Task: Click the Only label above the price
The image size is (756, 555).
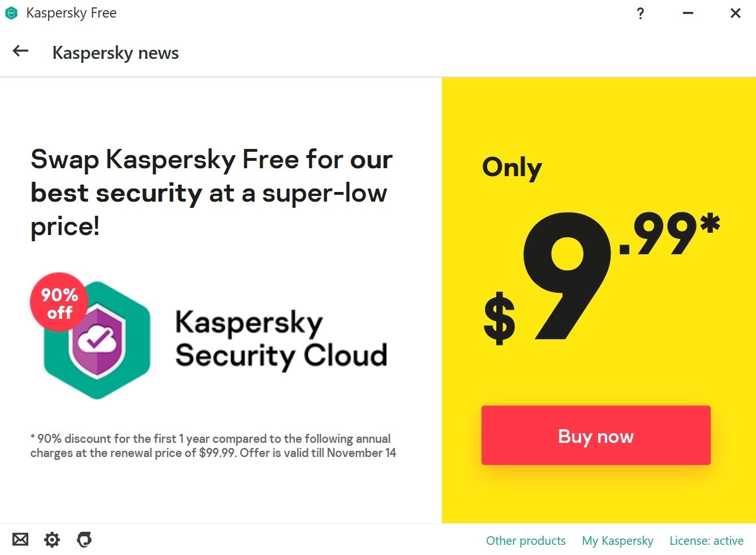Action: [x=512, y=168]
